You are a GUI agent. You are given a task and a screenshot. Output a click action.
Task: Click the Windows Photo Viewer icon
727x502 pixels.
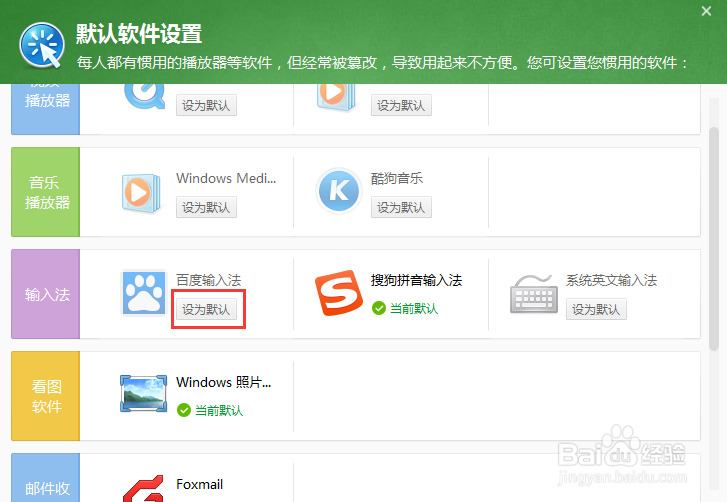[143, 394]
